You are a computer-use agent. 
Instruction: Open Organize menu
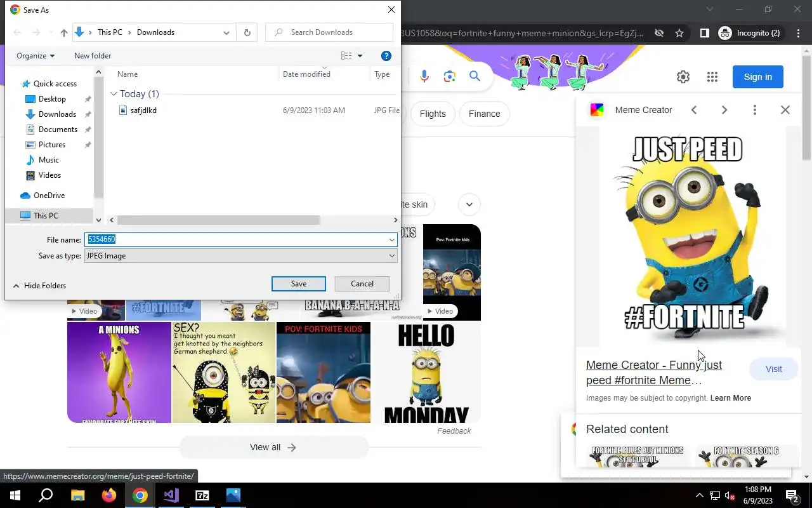pos(36,56)
